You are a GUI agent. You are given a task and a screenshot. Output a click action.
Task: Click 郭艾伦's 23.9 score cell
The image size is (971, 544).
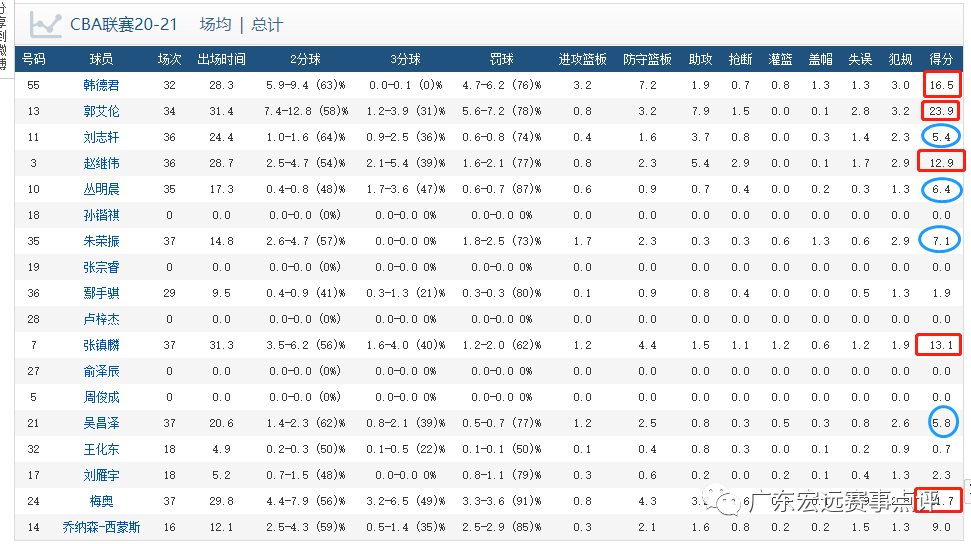[941, 111]
